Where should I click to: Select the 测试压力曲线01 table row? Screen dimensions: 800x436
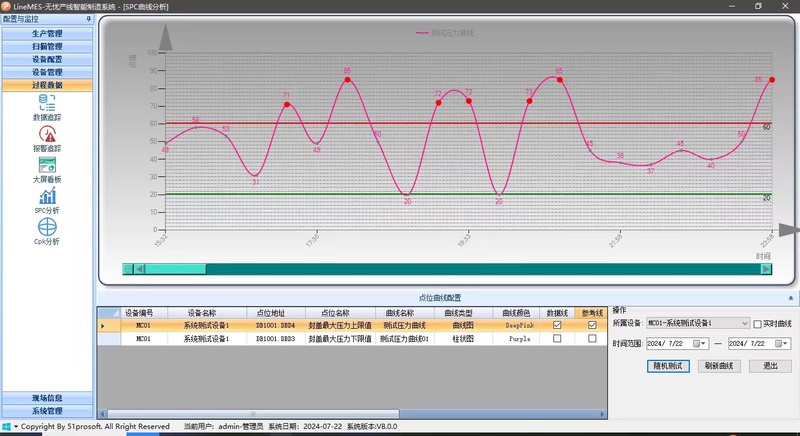[x=404, y=339]
